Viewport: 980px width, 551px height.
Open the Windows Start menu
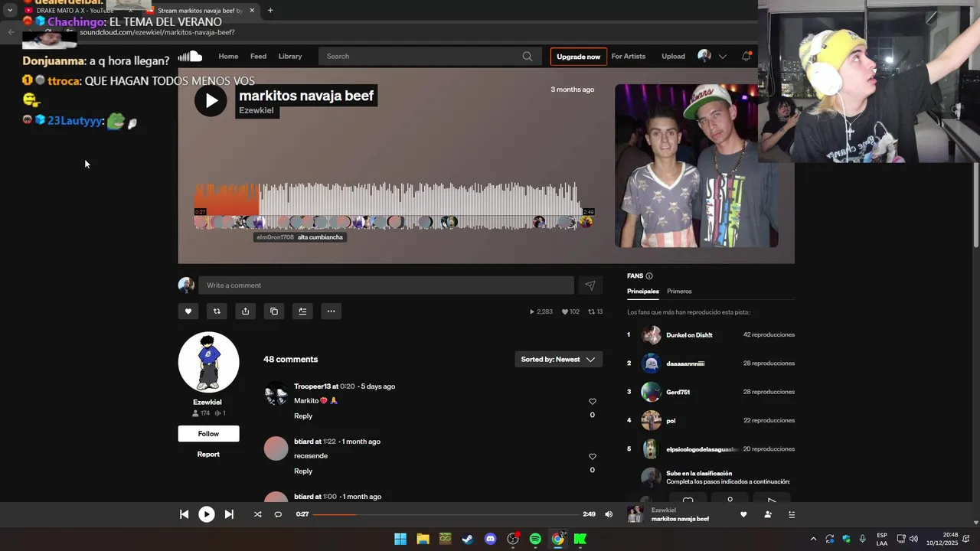[400, 539]
